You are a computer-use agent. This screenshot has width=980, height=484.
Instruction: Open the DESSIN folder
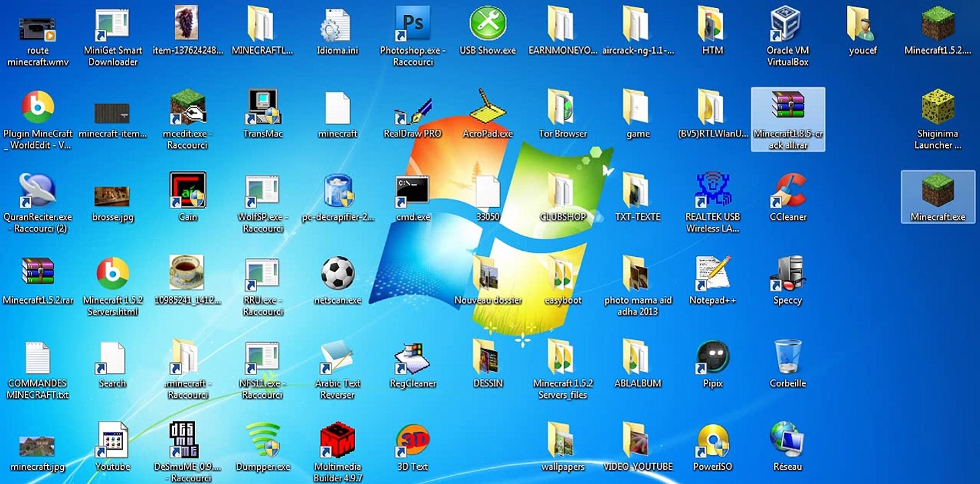point(486,356)
